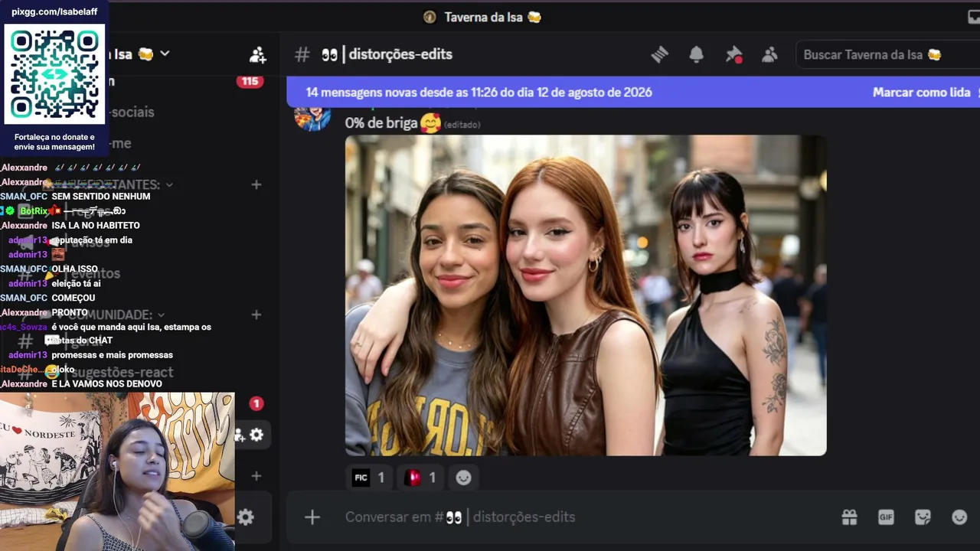Open the add reaction smiley under the image
Viewport: 980px width, 551px height.
[463, 478]
